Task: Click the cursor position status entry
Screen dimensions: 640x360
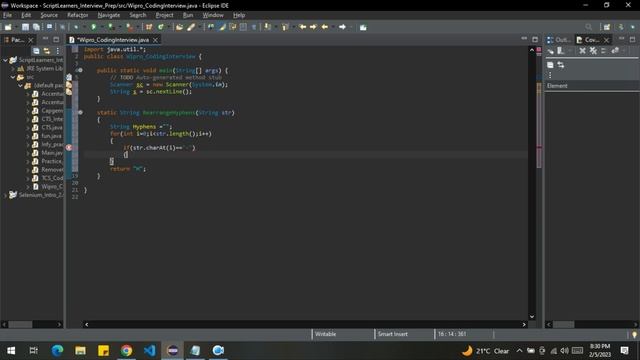Action: click(452, 334)
